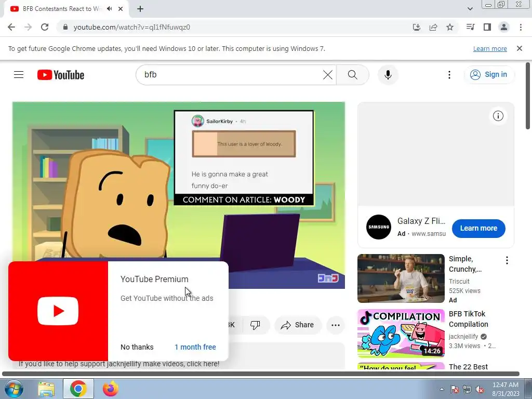Bookmark this tab with star
Screen dimensions: 532x399
(450, 27)
